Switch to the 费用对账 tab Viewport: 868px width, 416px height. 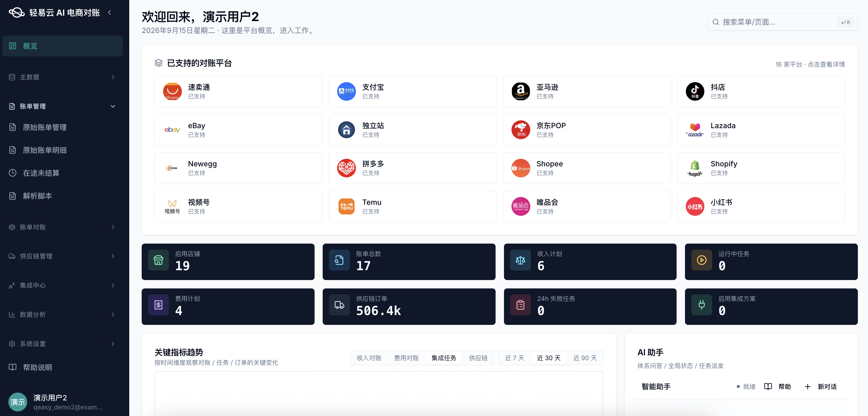tap(406, 358)
